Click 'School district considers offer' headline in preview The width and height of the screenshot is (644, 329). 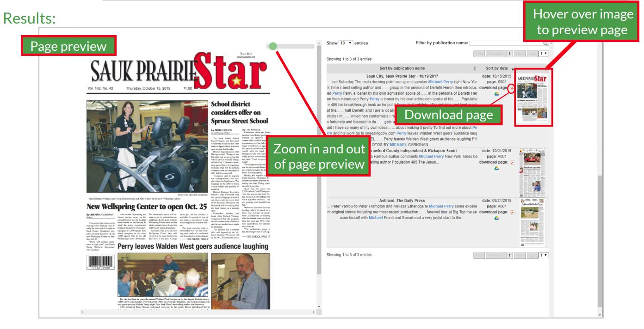coord(239,112)
